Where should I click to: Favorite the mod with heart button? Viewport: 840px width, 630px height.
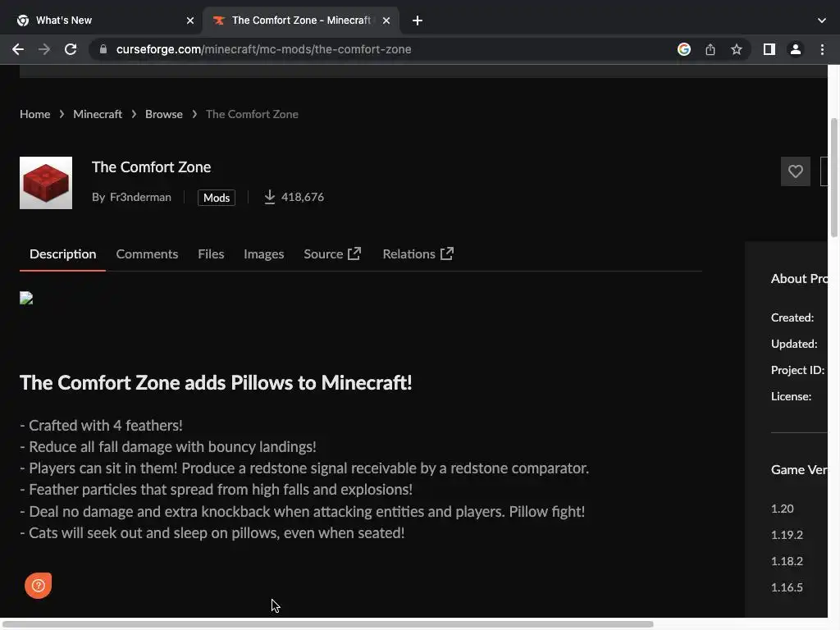pyautogui.click(x=796, y=171)
